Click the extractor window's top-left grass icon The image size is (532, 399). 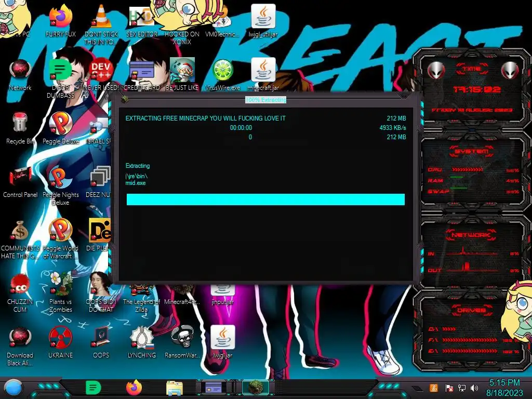point(125,99)
